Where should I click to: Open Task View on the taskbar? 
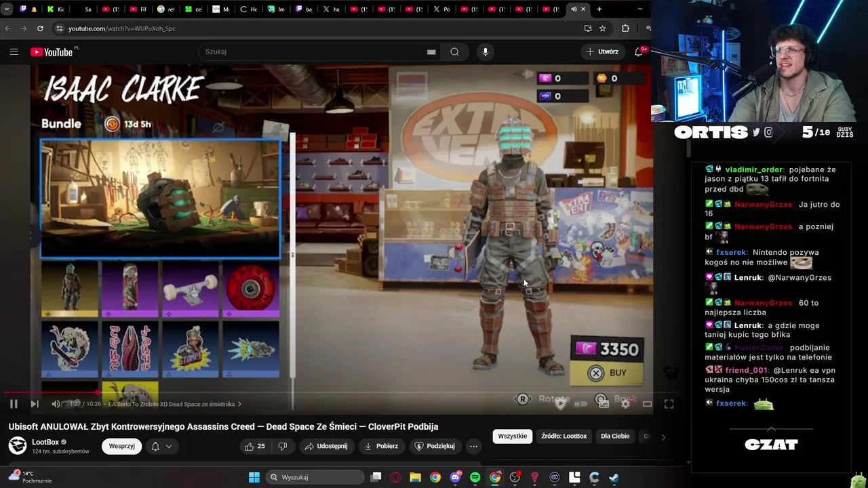point(376,477)
